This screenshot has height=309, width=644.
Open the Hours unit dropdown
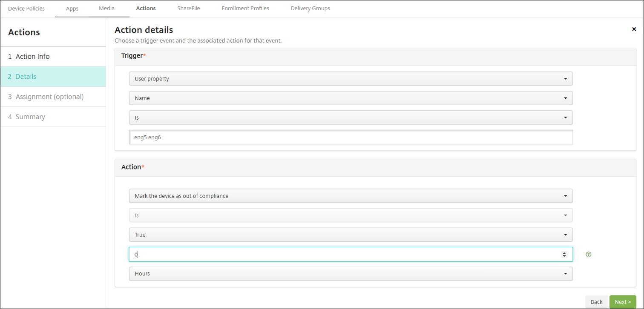[351, 274]
